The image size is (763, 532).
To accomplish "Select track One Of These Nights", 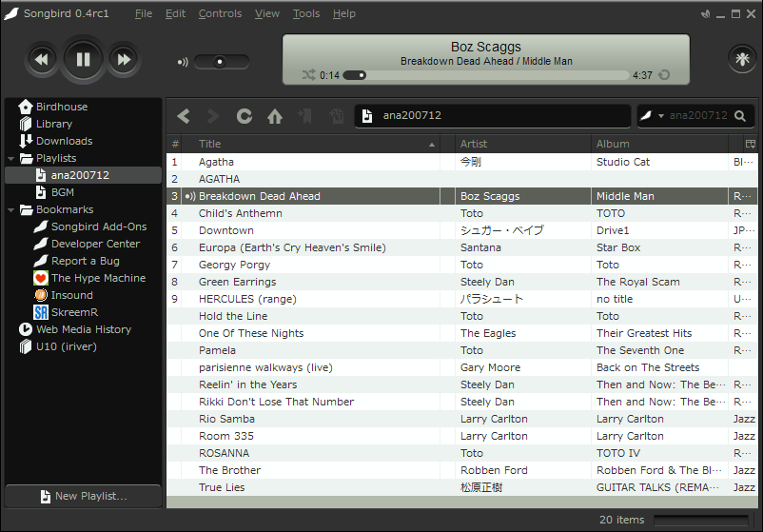I will tap(461, 333).
